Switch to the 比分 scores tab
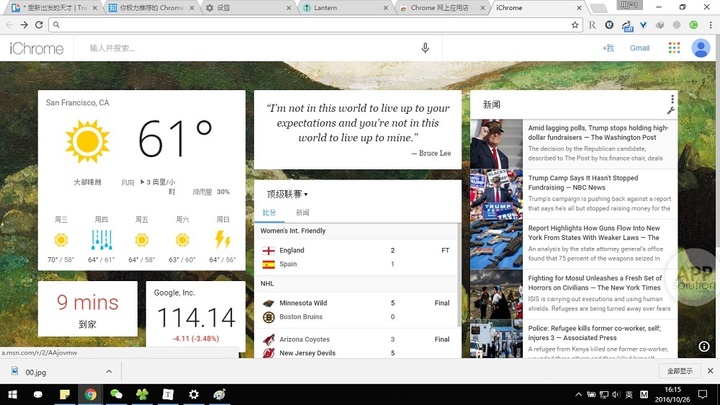Viewport: 720px width, 405px height. click(x=269, y=213)
